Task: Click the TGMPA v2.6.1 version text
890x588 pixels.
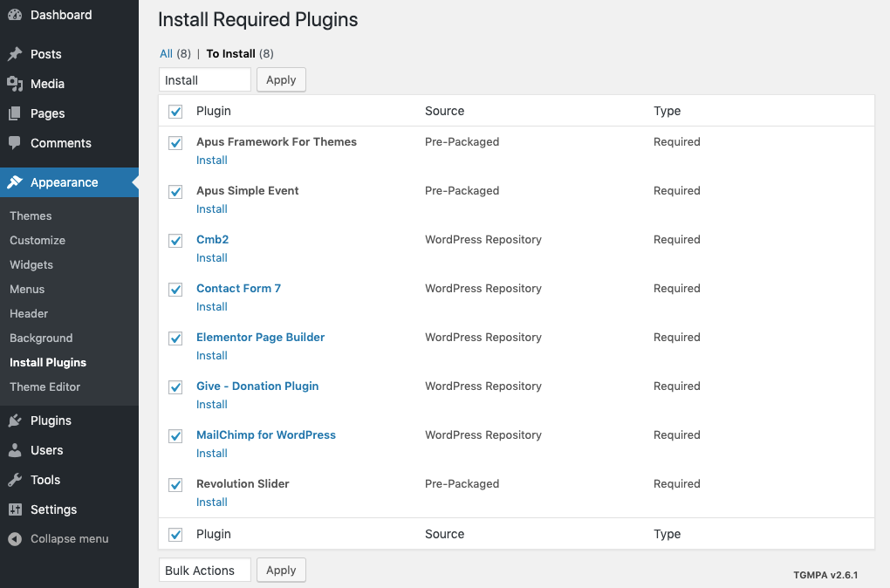Action: coord(825,575)
